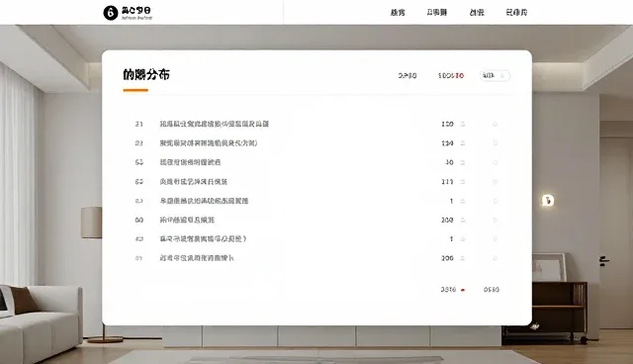Open the rightmost navigation item in the top header

pos(516,13)
